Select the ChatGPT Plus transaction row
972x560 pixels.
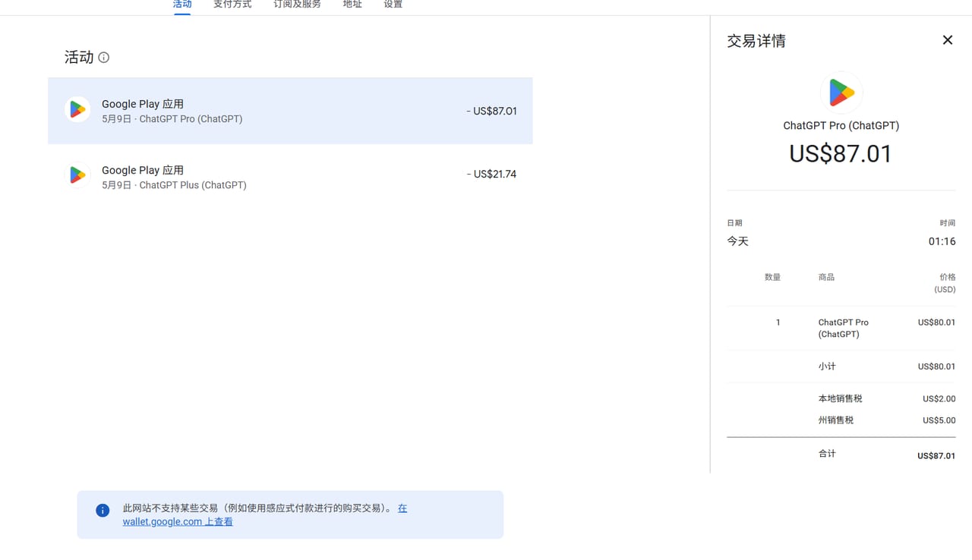(x=290, y=175)
